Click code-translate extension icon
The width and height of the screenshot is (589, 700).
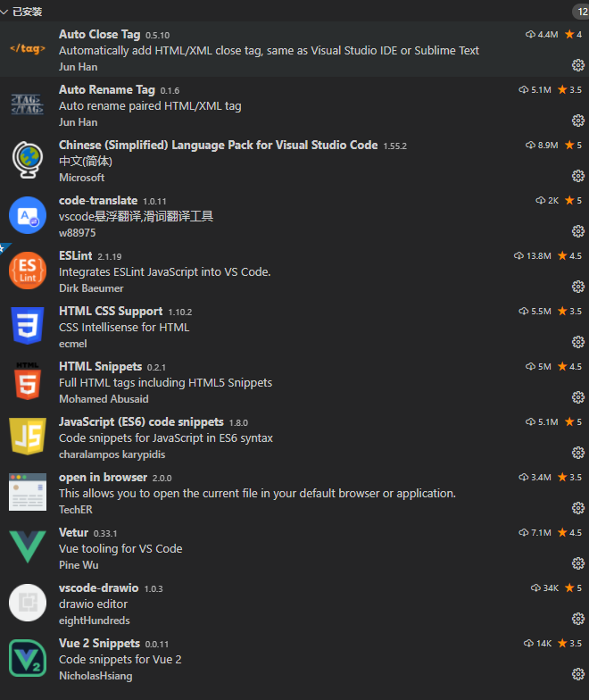[28, 215]
